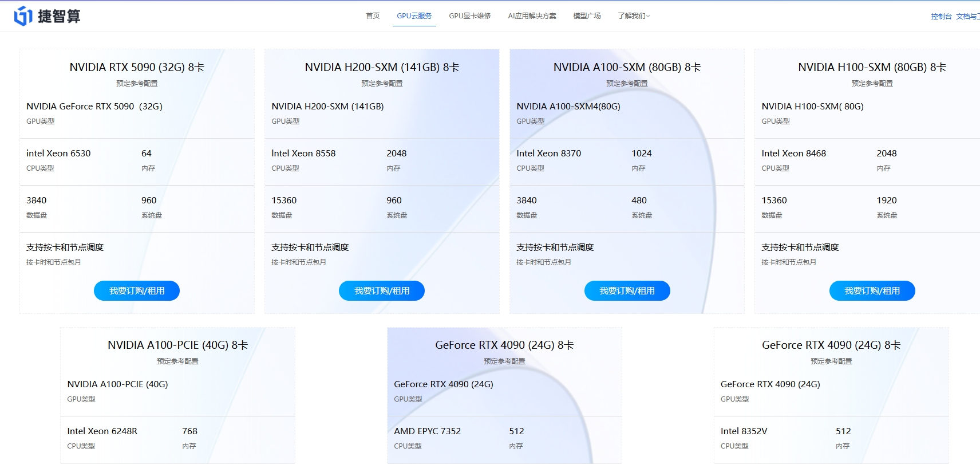
Task: Click the 捷智算 logo icon
Action: [23, 16]
